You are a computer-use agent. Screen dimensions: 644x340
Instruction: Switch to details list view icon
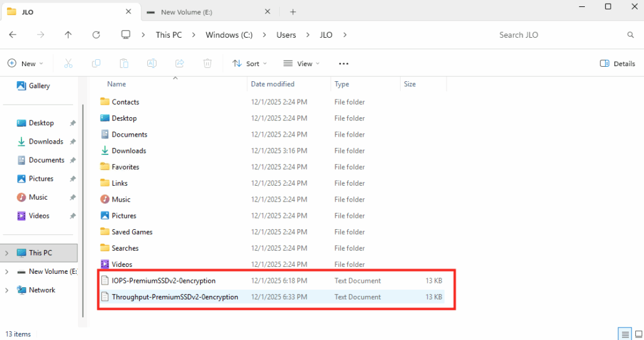point(625,334)
